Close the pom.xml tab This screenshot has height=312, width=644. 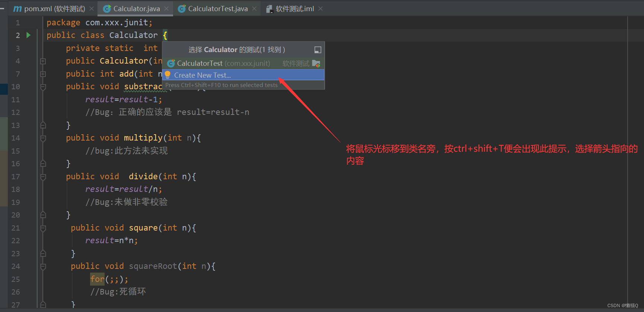[x=92, y=9]
